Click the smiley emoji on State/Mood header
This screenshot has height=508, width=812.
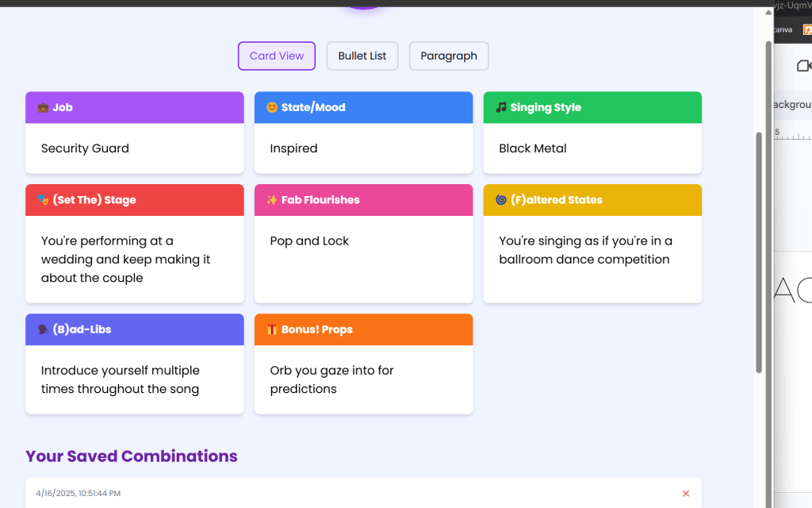coord(272,108)
